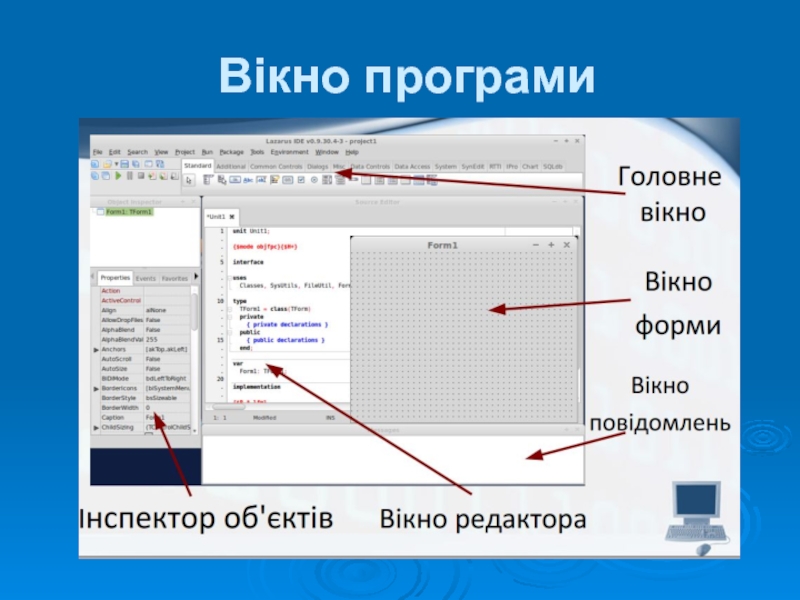Open the Environment menu

coord(289,152)
